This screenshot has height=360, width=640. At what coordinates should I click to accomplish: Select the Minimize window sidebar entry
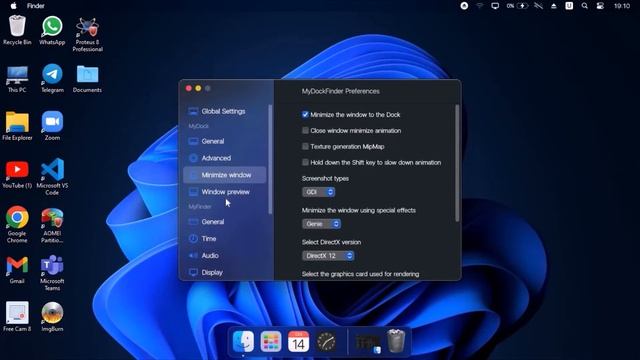[x=224, y=175]
